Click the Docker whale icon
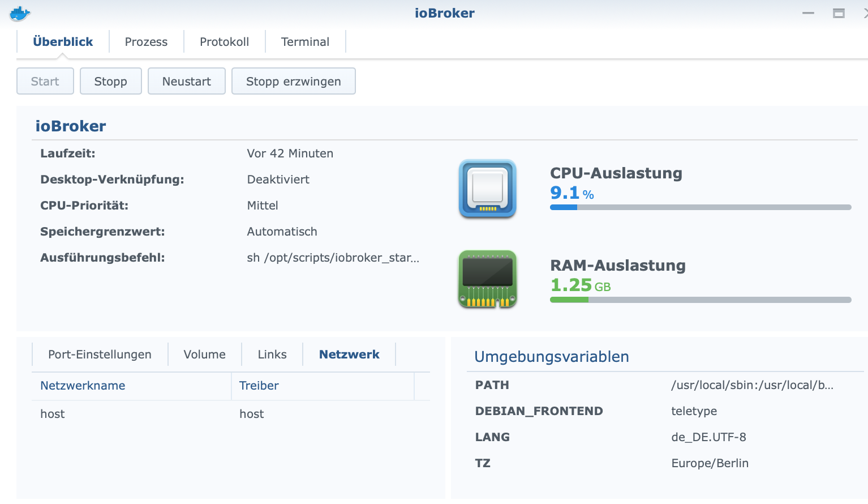 point(20,13)
